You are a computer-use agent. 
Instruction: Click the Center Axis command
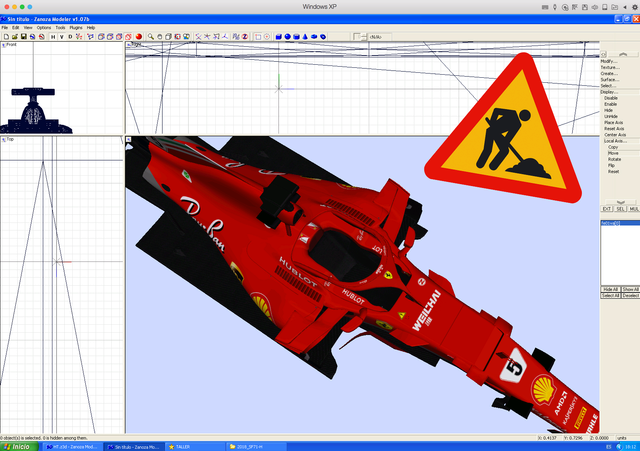click(x=615, y=135)
